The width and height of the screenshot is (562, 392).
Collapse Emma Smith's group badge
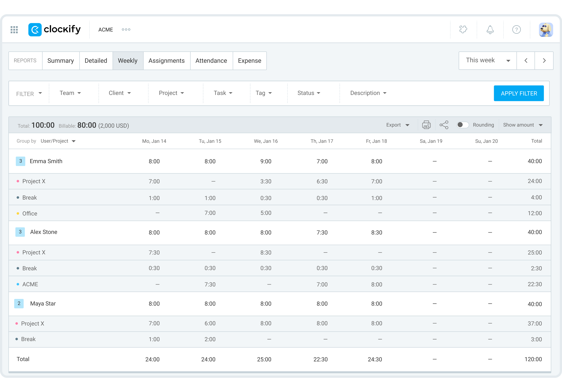click(21, 161)
